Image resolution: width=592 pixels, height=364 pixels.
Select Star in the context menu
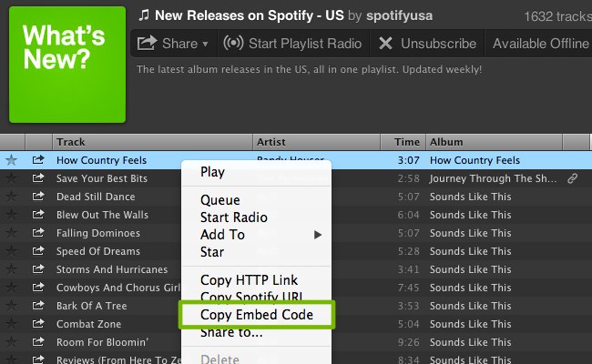pos(212,252)
